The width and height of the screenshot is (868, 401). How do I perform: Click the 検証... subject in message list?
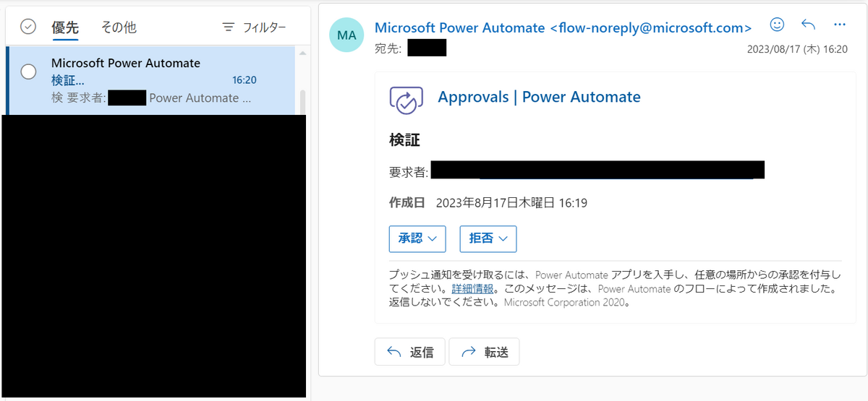tap(68, 80)
